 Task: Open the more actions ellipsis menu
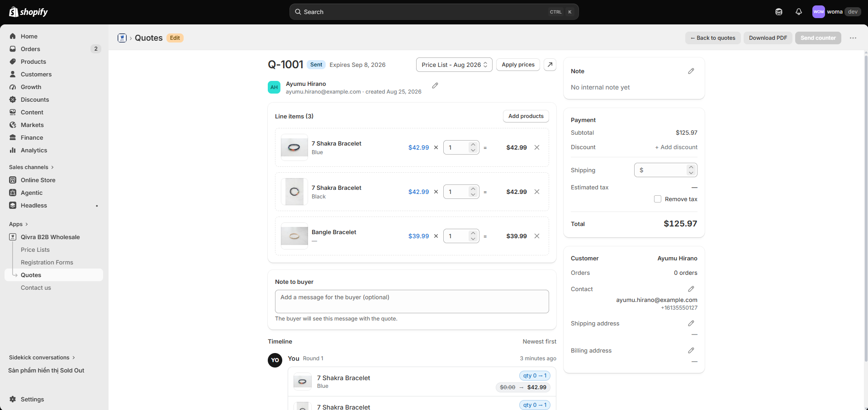[x=853, y=38]
